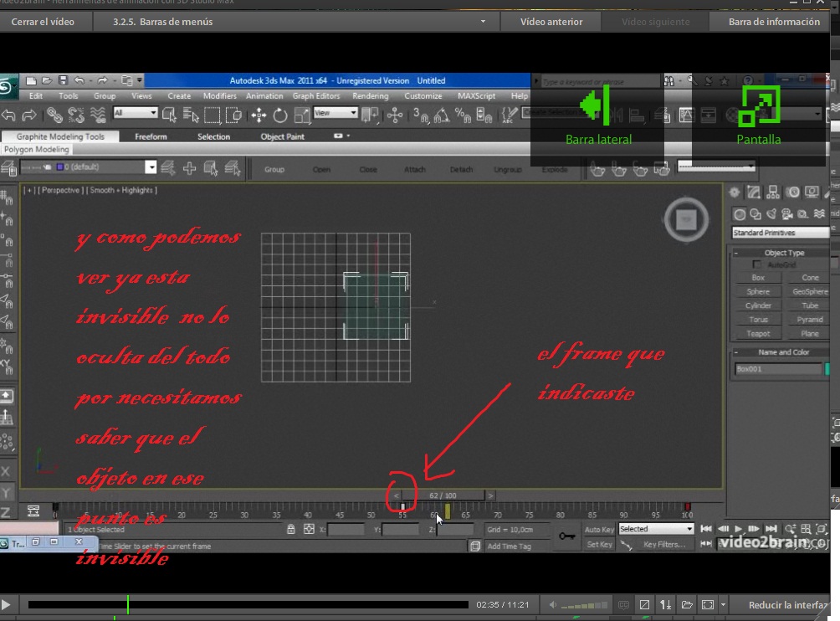Open the Graph Editors menu
This screenshot has height=621, width=840.
[316, 96]
